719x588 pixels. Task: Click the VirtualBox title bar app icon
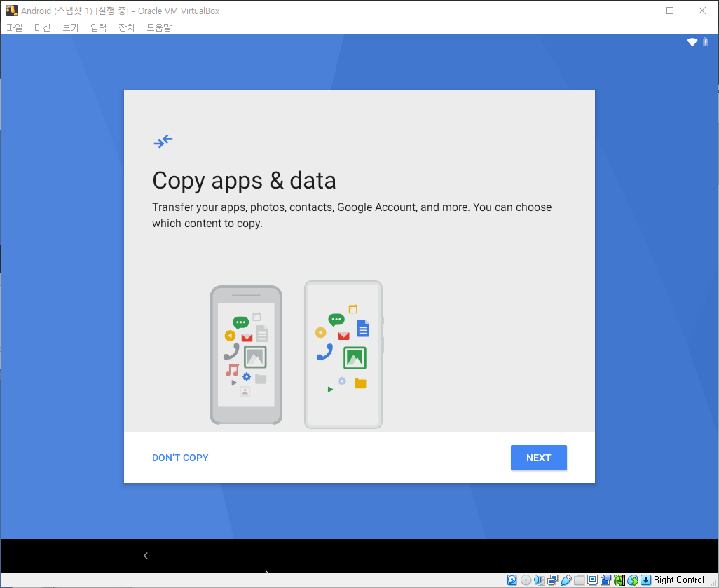click(11, 11)
